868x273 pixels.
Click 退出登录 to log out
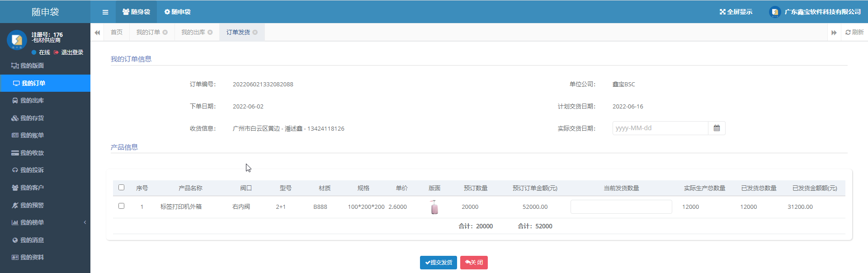(68, 52)
